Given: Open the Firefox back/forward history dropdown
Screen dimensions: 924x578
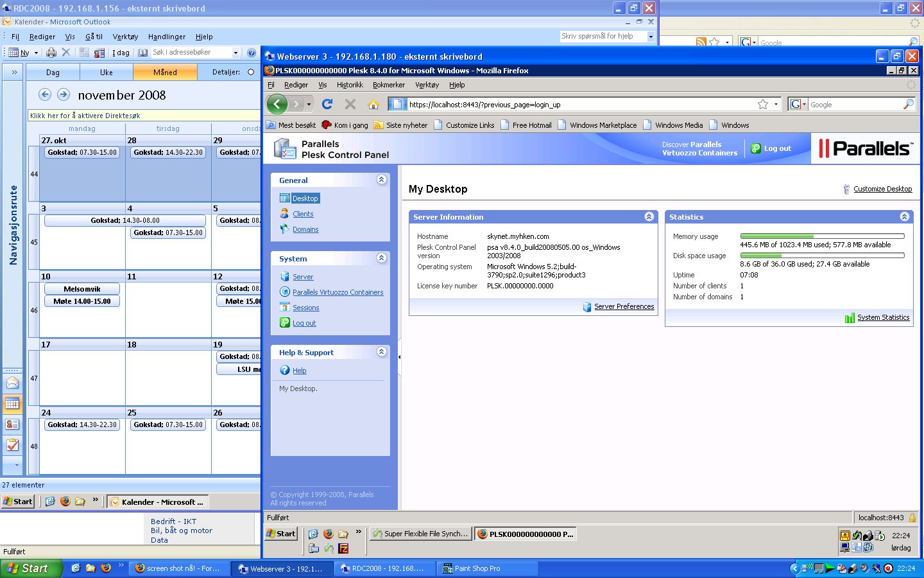Looking at the screenshot, I should [x=309, y=104].
